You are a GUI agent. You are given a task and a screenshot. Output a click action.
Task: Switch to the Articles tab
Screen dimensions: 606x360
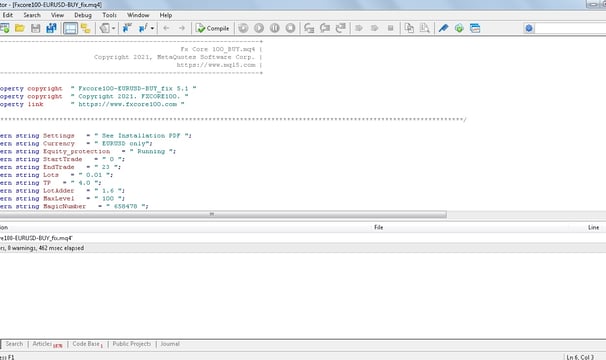point(47,344)
